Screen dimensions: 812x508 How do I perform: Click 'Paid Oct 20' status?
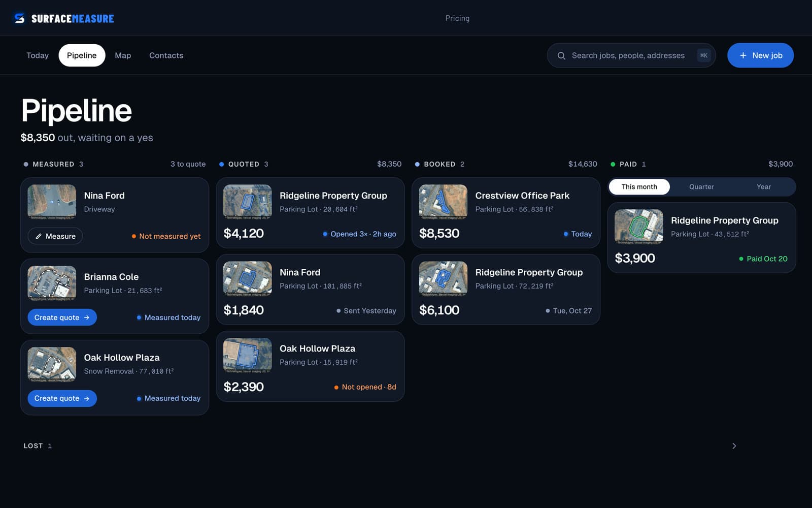click(x=763, y=259)
